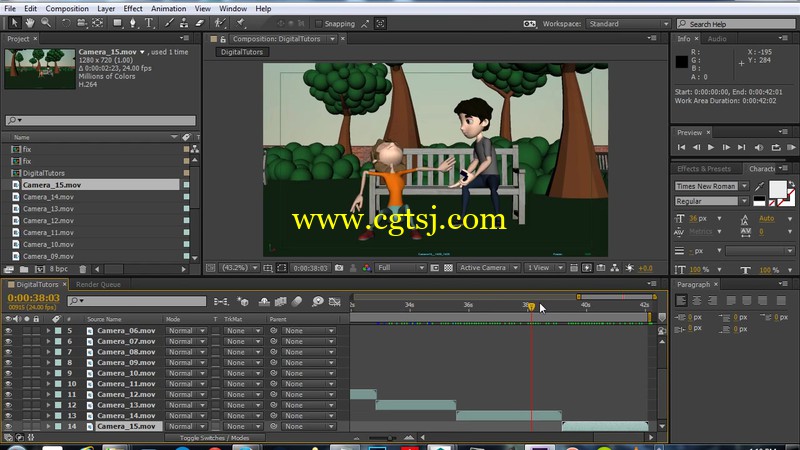Viewport: 800px width, 450px height.
Task: Select the Rectangle shape tool
Action: 117,23
